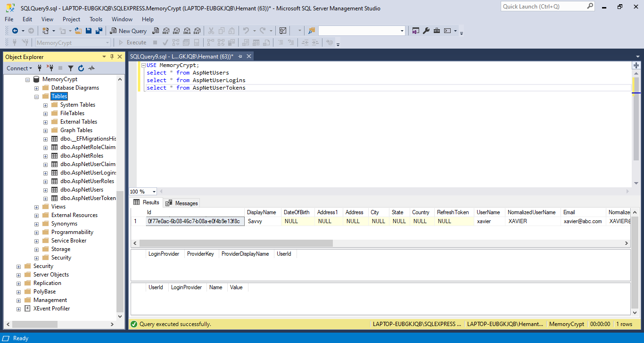The width and height of the screenshot is (644, 343).
Task: Save the current query with the disk icon
Action: [x=89, y=31]
